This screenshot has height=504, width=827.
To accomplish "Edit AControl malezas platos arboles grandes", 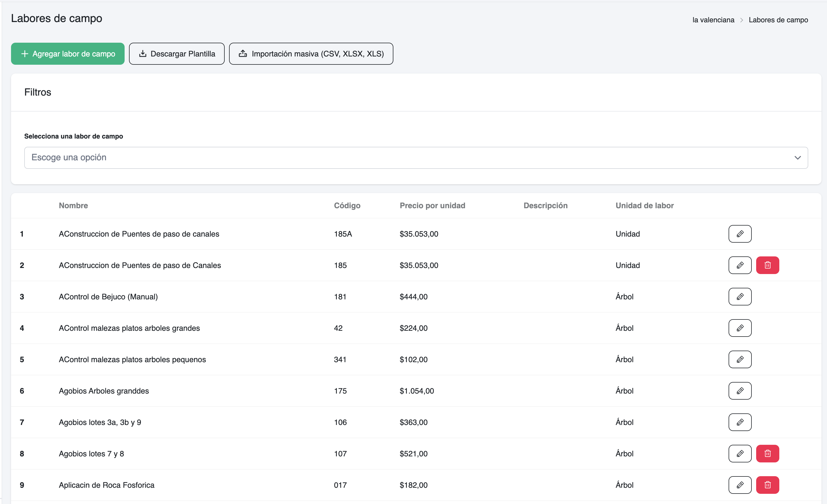I will pyautogui.click(x=740, y=328).
